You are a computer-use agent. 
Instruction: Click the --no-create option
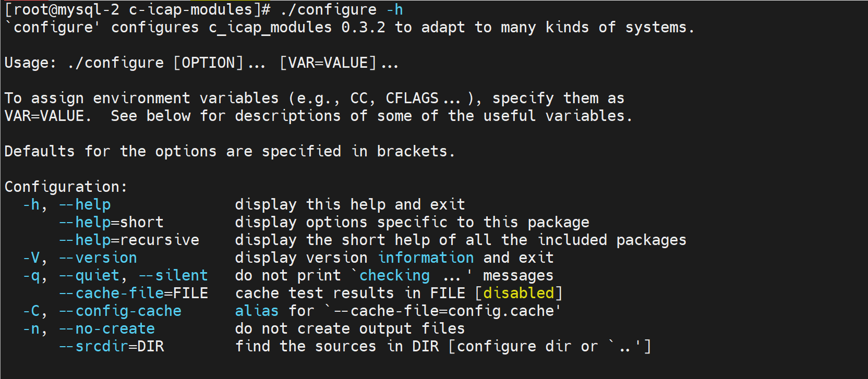(x=106, y=329)
